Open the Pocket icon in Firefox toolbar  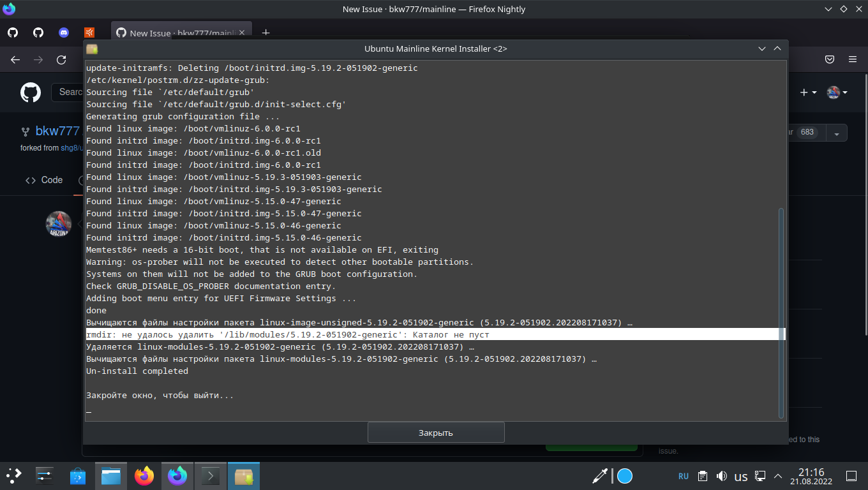(829, 59)
